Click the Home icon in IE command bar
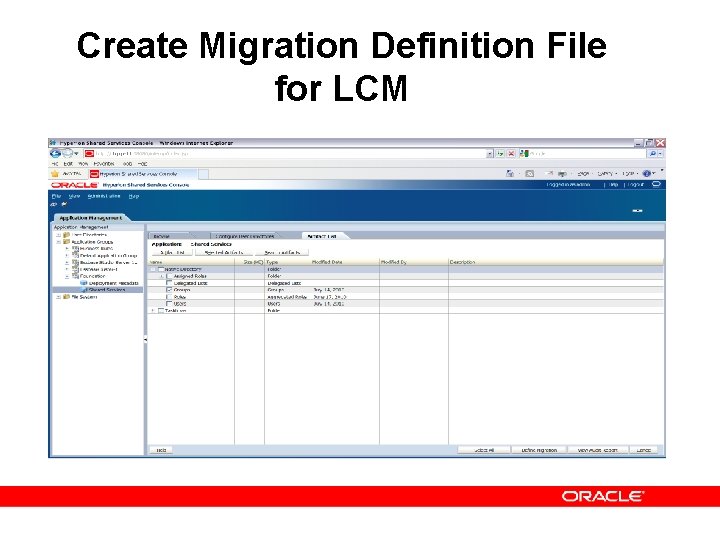The image size is (720, 540). [x=510, y=174]
